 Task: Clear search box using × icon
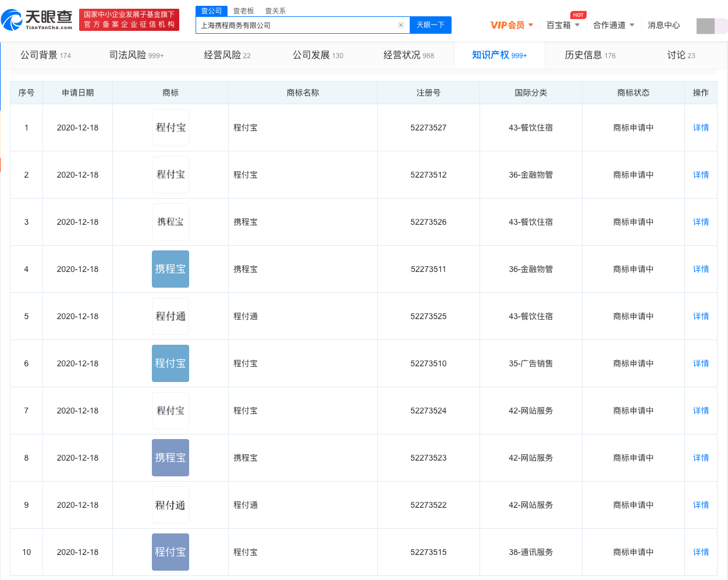400,25
